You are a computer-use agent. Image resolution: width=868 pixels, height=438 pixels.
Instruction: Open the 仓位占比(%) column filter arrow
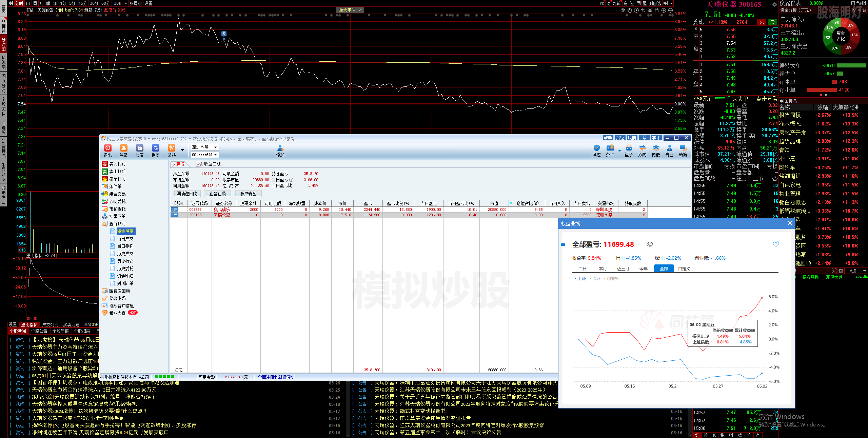[511, 203]
